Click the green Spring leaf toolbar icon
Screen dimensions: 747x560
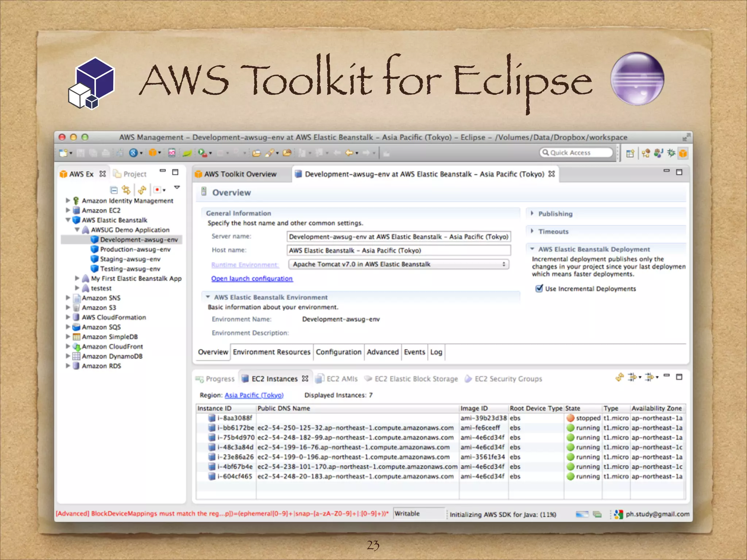[187, 153]
